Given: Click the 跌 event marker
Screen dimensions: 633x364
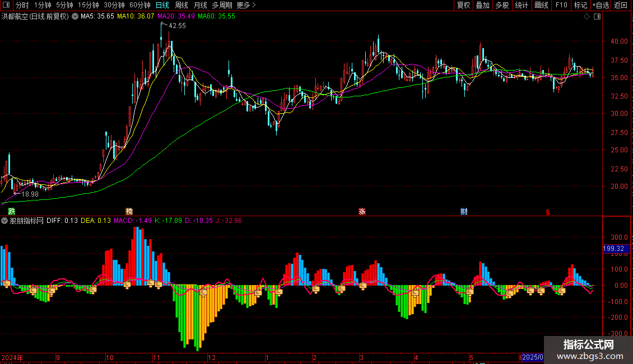Looking at the screenshot, I should tap(12, 212).
